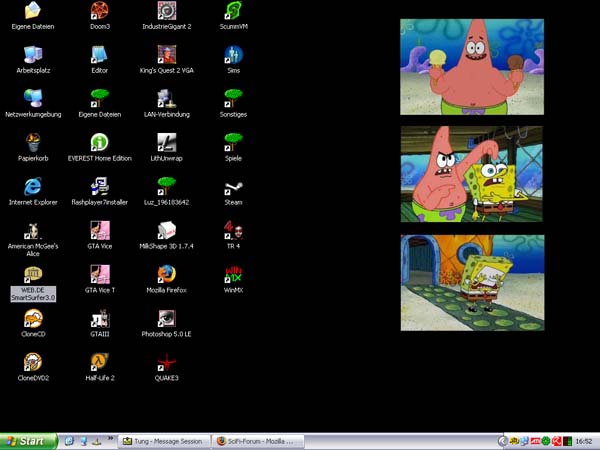
Task: Open the Half-Life 2 shortcut
Action: [x=99, y=362]
